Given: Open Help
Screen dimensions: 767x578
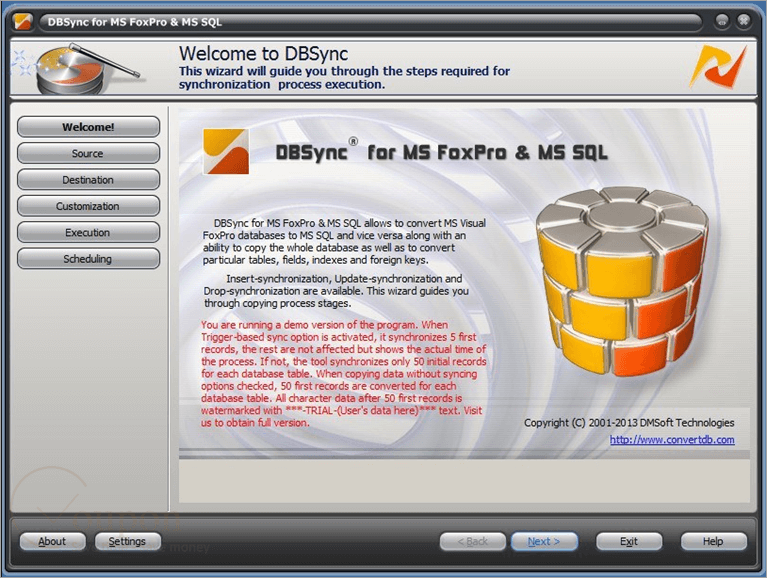Looking at the screenshot, I should coord(714,541).
